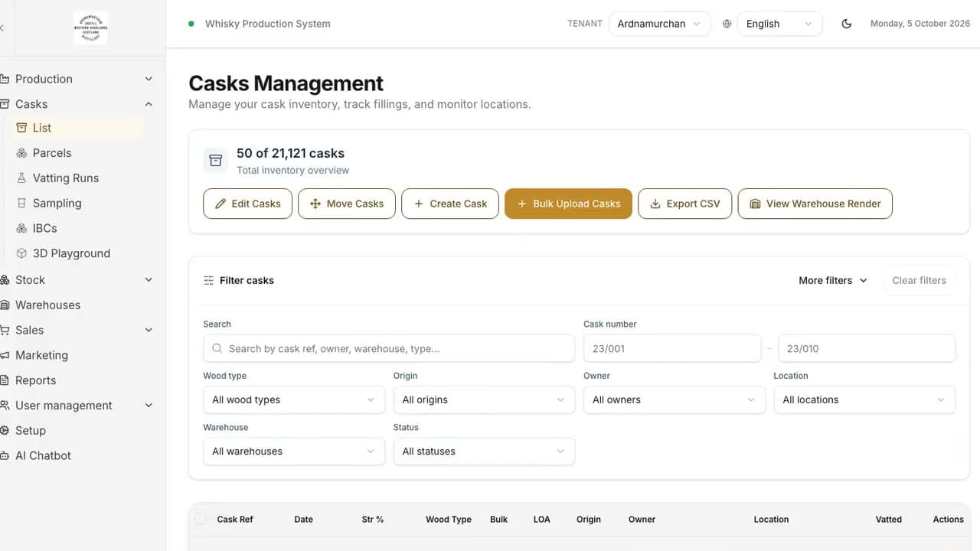This screenshot has height=551, width=980.
Task: Open the English language dropdown
Action: click(779, 24)
